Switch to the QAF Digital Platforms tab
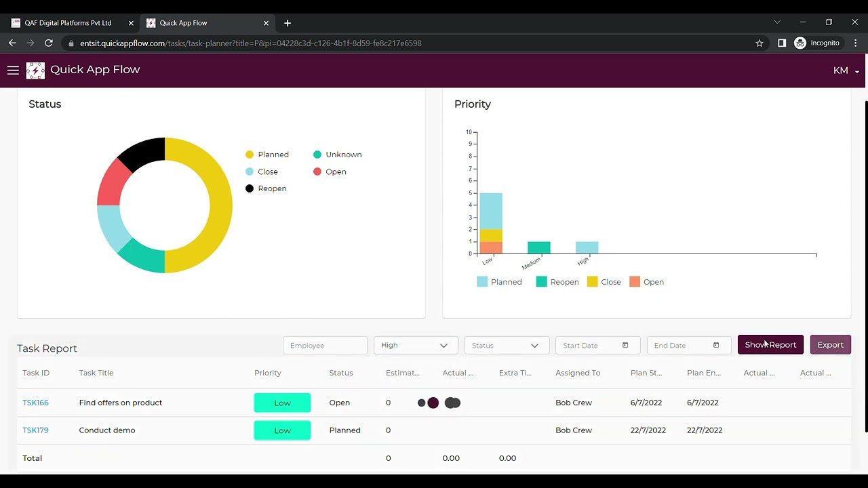This screenshot has height=488, width=868. (x=68, y=23)
